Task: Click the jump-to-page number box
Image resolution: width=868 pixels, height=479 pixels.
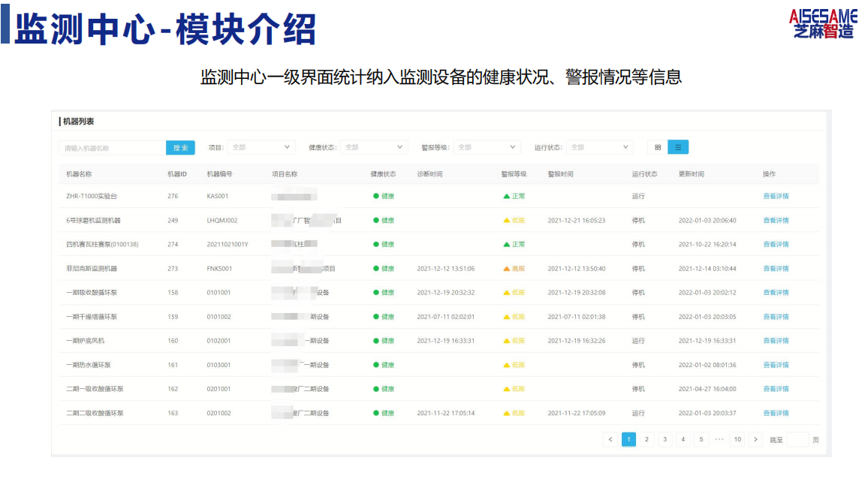Action: pos(797,440)
